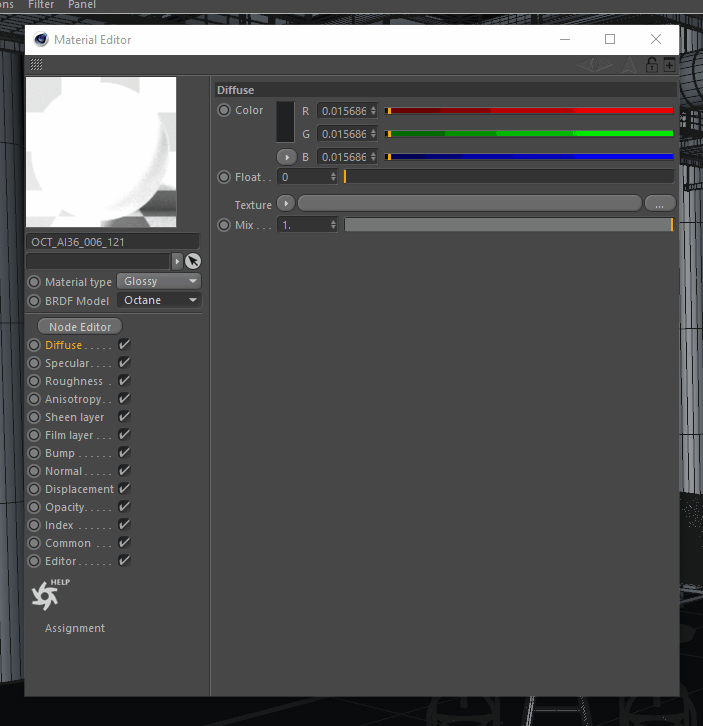Click the circle beside Editor channel

[34, 561]
